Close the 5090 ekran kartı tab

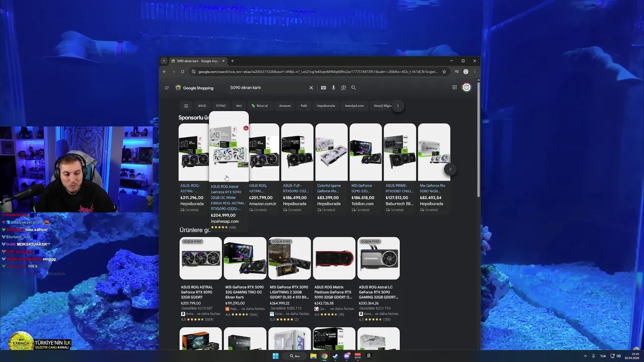[223, 61]
